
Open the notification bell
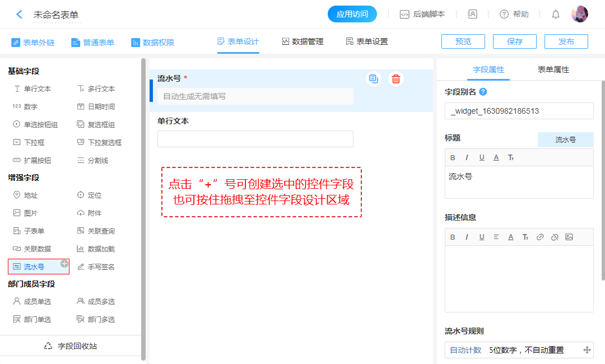(555, 15)
